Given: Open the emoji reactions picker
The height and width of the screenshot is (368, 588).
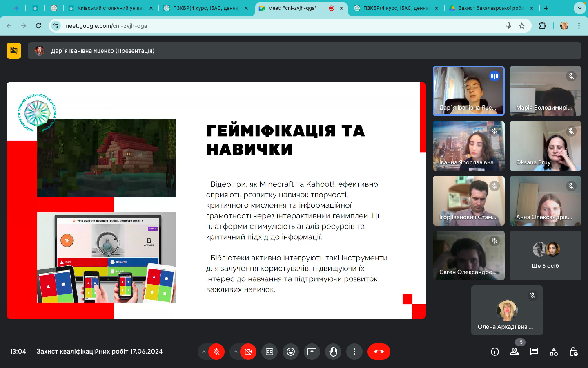Looking at the screenshot, I should pos(291,352).
